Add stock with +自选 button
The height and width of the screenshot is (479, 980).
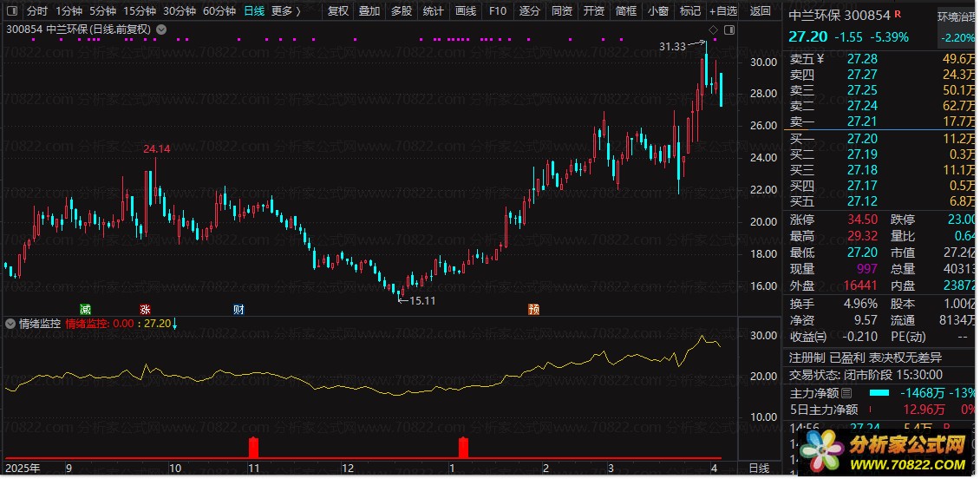pos(723,10)
